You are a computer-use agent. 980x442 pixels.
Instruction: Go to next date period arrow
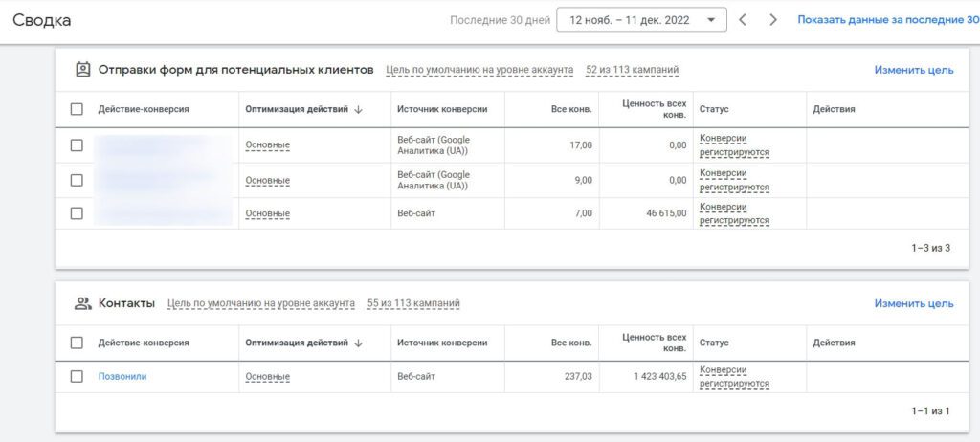[x=773, y=19]
